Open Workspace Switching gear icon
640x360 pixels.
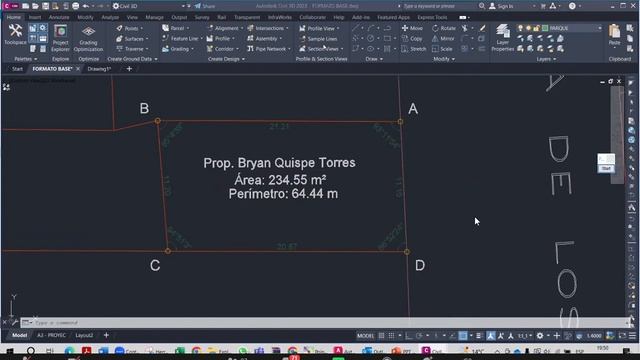pyautogui.click(x=540, y=336)
